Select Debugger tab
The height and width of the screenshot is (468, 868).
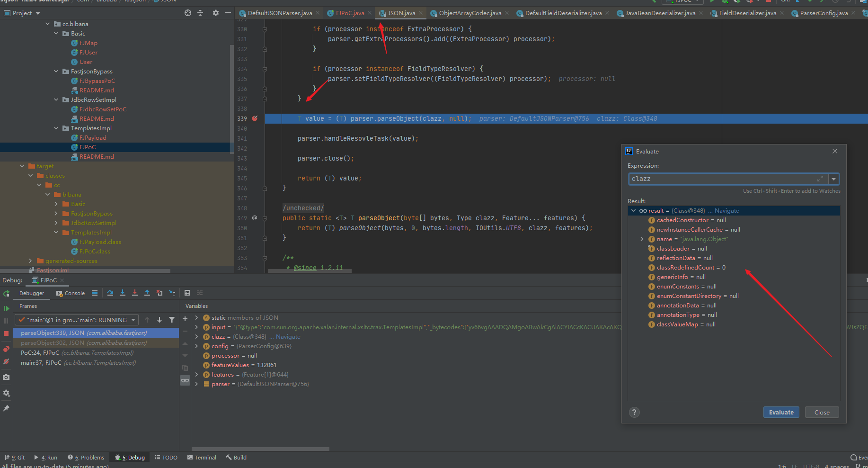[32, 293]
